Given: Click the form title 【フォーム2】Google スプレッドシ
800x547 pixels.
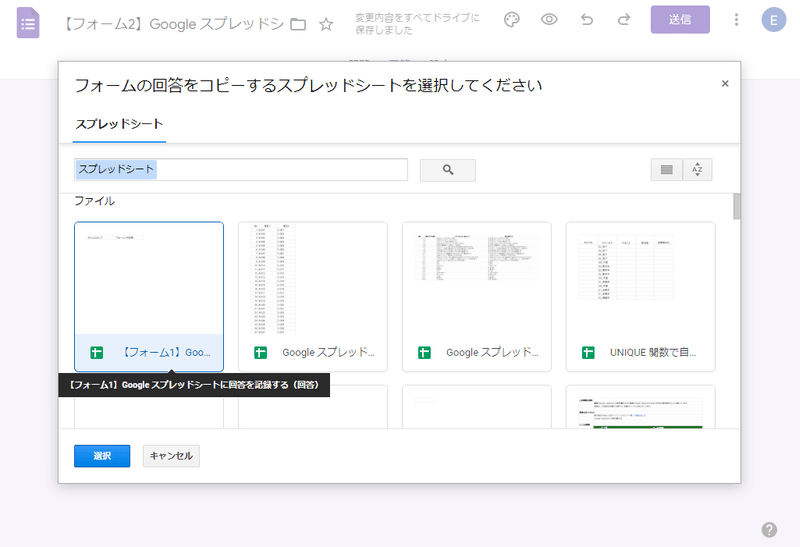Looking at the screenshot, I should (172, 24).
